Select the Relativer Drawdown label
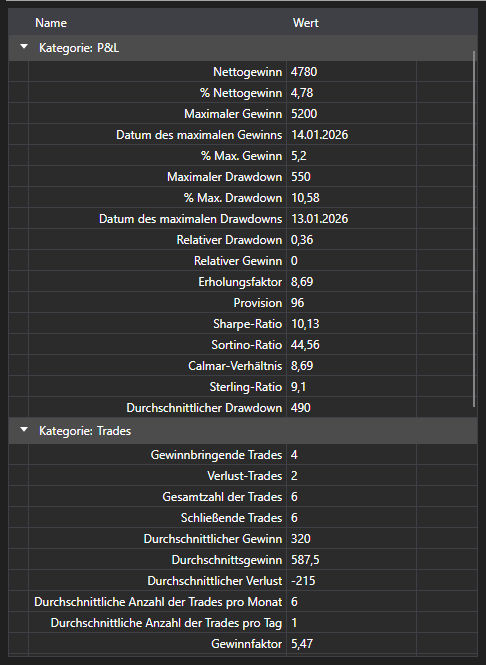 click(229, 240)
